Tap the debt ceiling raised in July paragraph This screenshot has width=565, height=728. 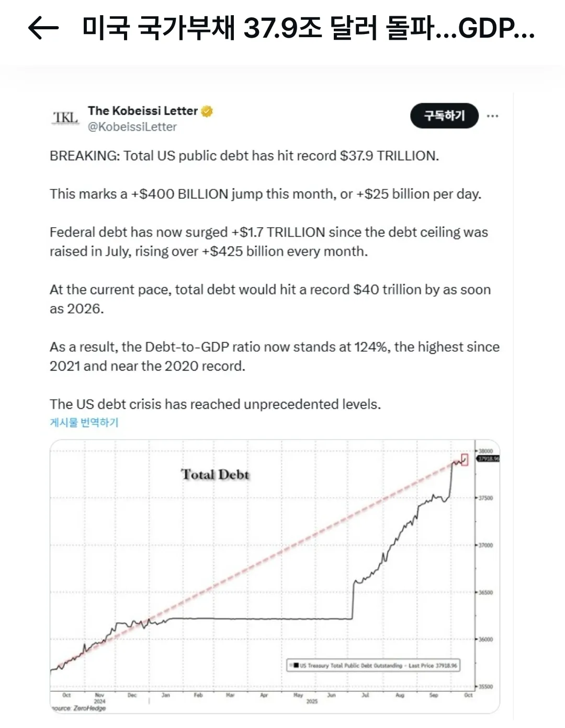pyautogui.click(x=268, y=242)
